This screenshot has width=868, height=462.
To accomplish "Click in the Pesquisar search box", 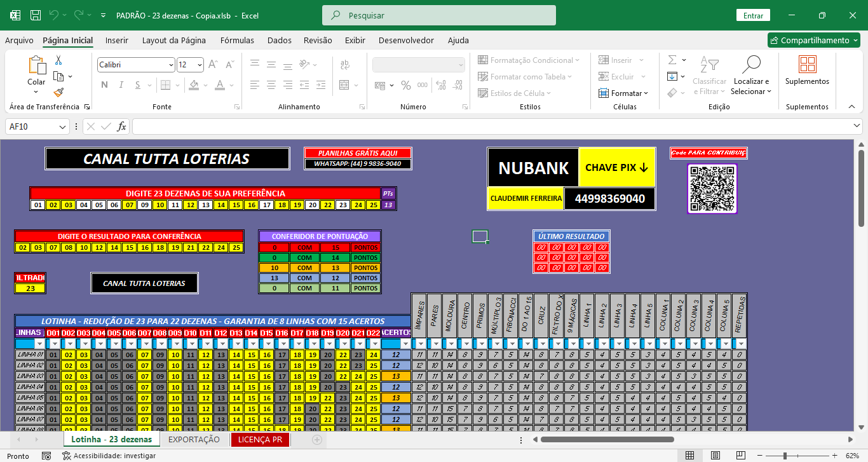I will (x=439, y=15).
